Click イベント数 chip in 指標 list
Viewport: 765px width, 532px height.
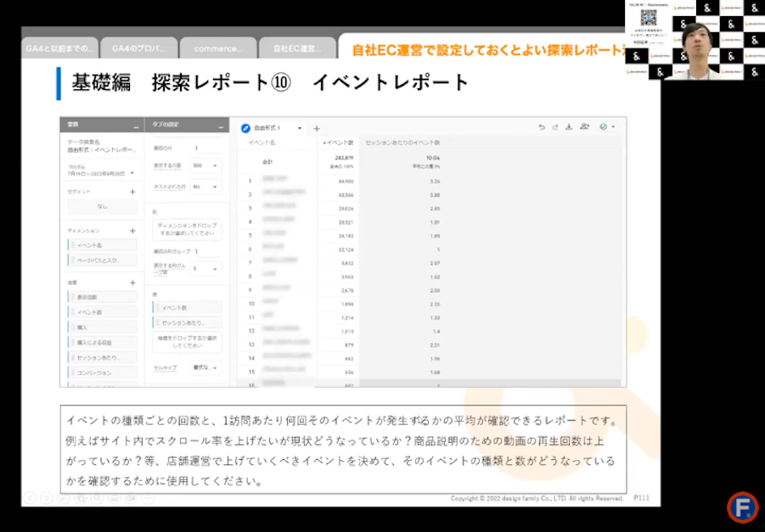(x=102, y=312)
